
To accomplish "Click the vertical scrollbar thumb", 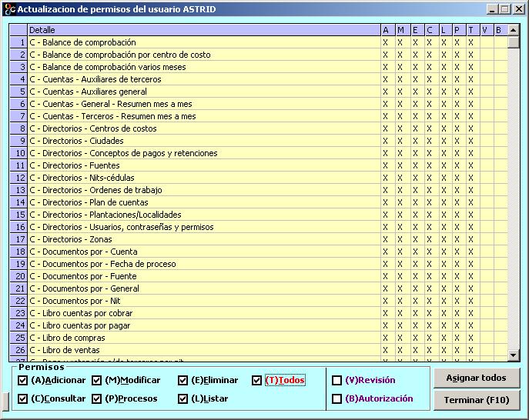I will [x=513, y=42].
